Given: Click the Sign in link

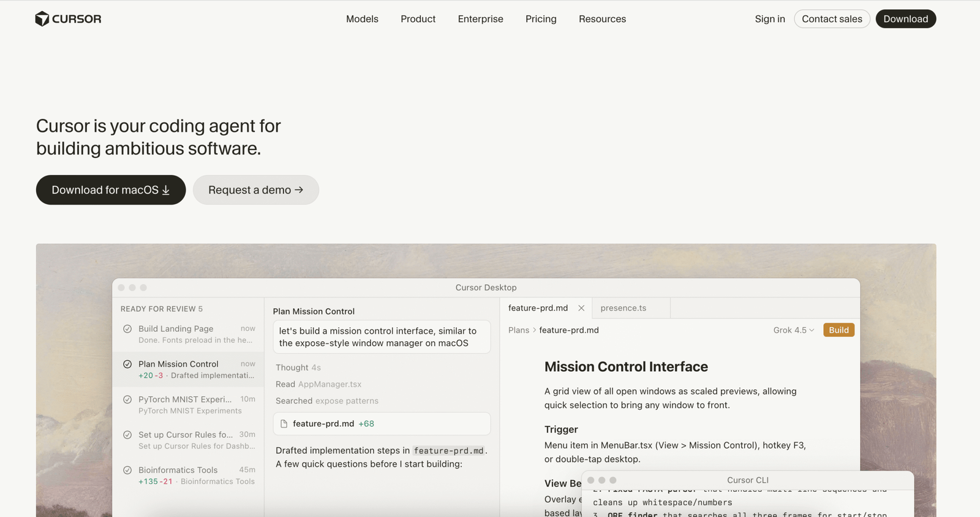Looking at the screenshot, I should coord(770,19).
